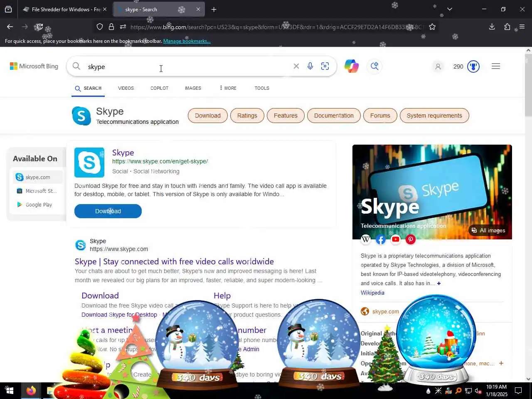Switch to the COPILOT search tab
This screenshot has height=399, width=532.
coord(160,88)
